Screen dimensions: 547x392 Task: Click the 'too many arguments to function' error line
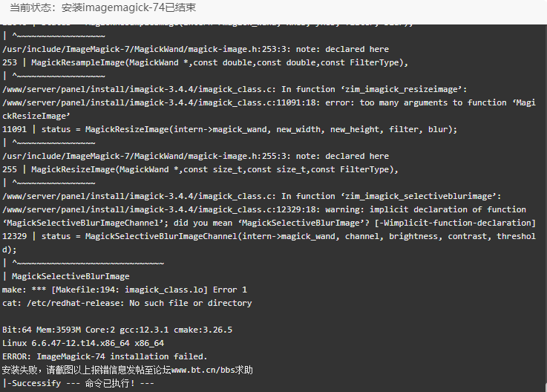coord(269,109)
